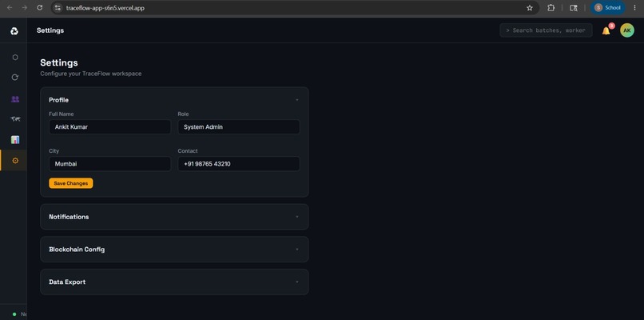Viewport: 644px width, 320px height.
Task: Open the browser extensions puzzle icon
Action: click(551, 8)
